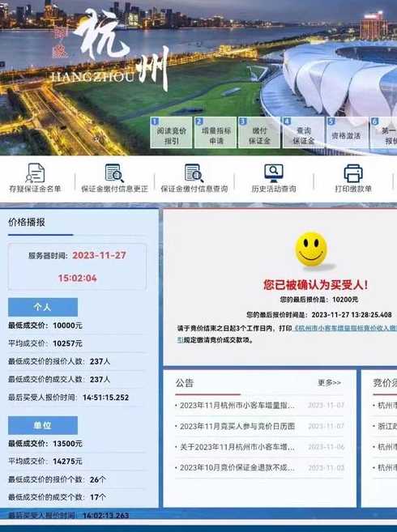Click the 公告 panel heading
Screen dimensions: 397x532
[185, 383]
